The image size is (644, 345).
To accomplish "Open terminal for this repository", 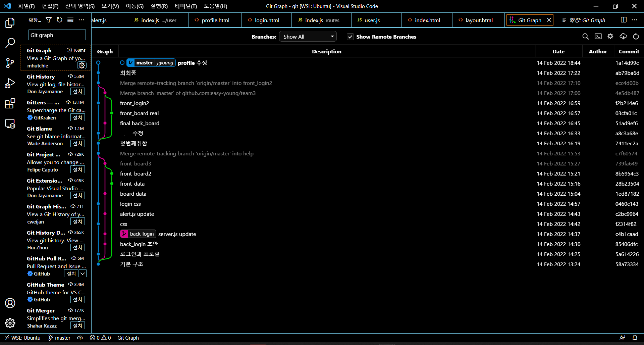I will (598, 37).
